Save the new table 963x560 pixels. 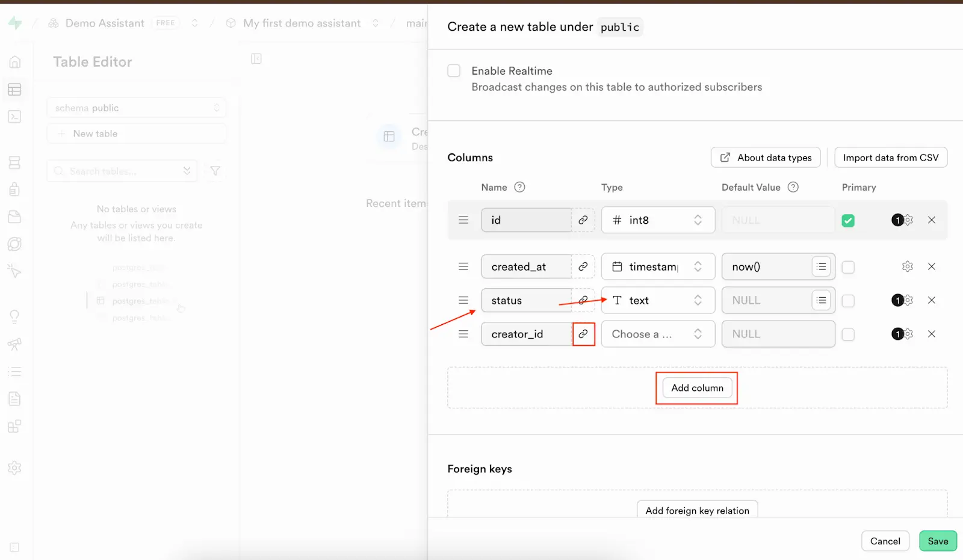pos(937,541)
